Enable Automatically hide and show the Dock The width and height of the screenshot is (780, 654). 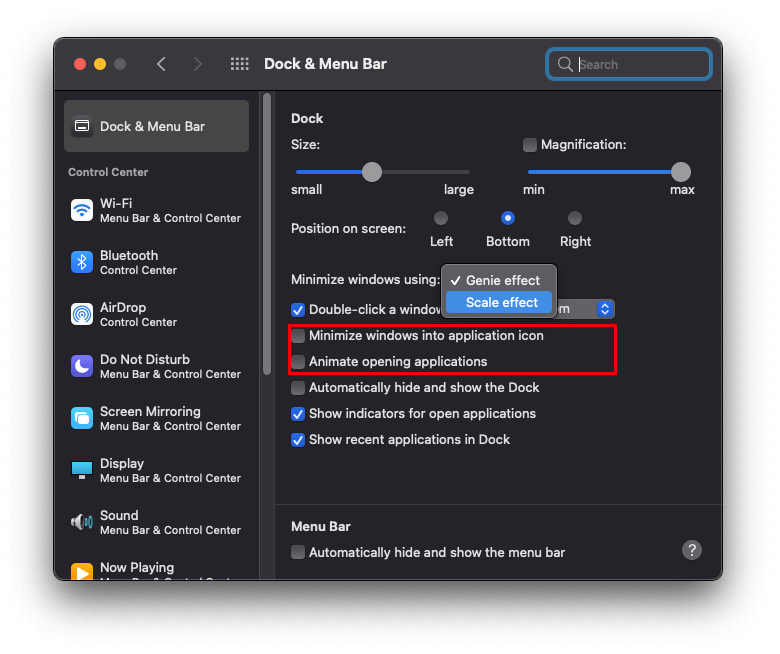click(297, 388)
